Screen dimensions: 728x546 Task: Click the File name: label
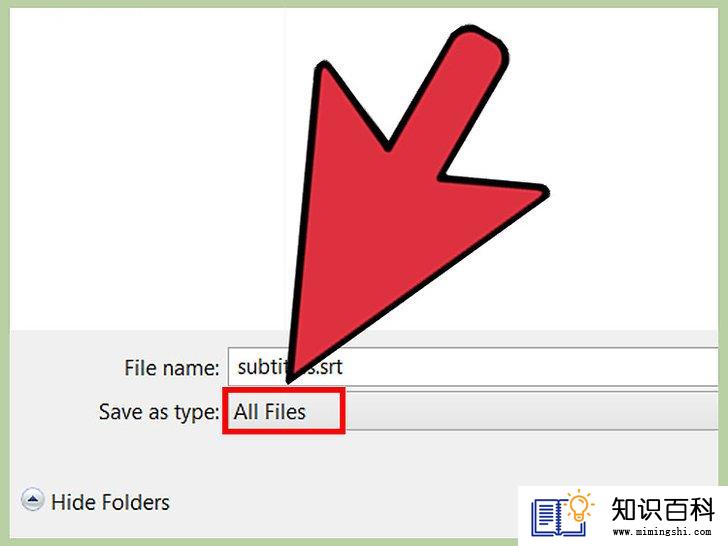(171, 368)
